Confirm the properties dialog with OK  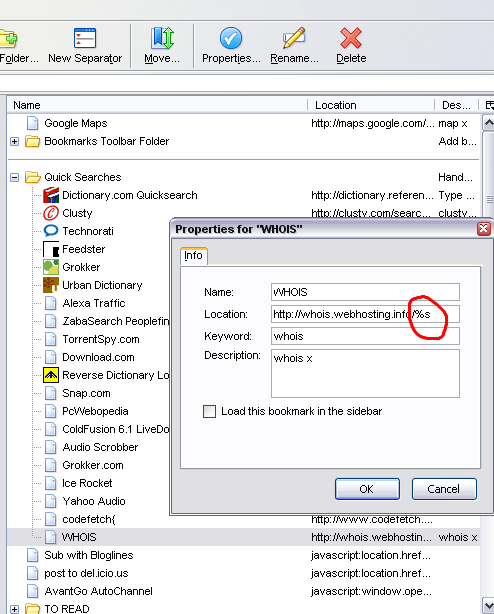tap(367, 489)
